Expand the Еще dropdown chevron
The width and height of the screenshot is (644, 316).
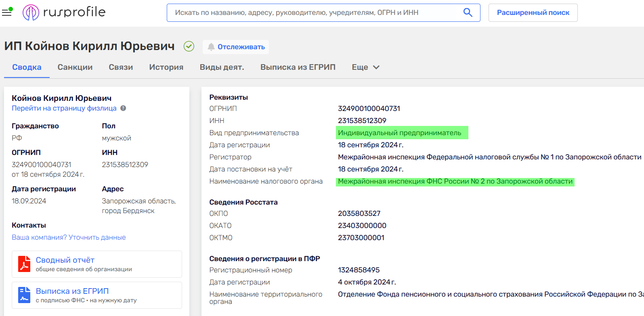(x=376, y=67)
